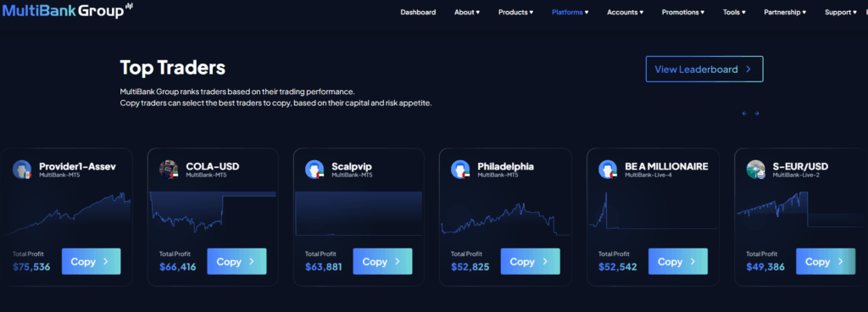Open the COLA-USD profit chart

click(213, 214)
